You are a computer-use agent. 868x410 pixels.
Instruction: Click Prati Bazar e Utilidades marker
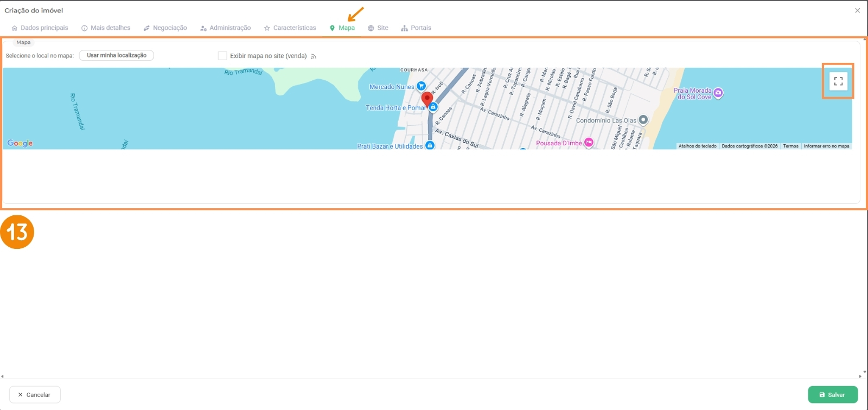[430, 145]
